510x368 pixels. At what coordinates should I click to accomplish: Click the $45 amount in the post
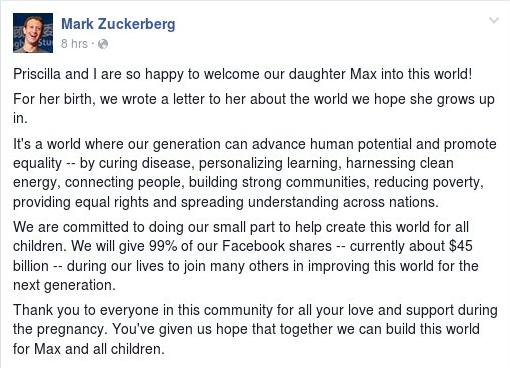[x=461, y=246]
